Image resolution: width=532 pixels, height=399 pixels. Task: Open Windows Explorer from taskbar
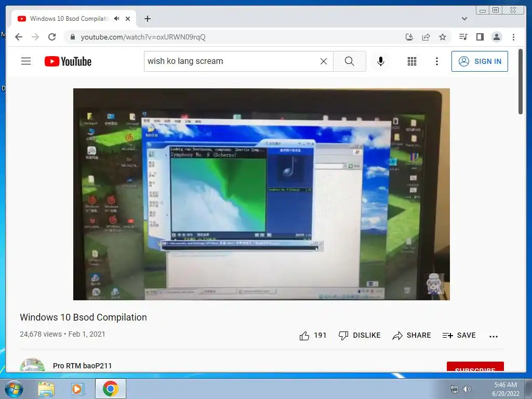point(46,389)
